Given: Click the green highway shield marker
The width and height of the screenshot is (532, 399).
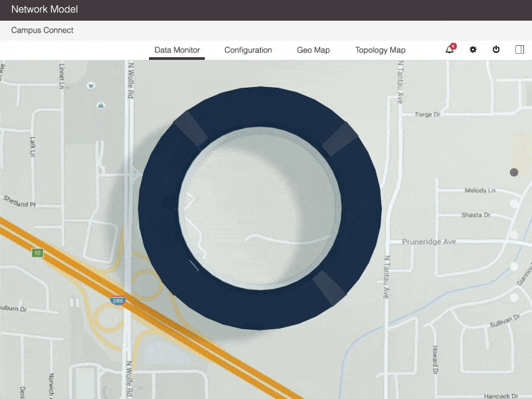Looking at the screenshot, I should (x=38, y=253).
